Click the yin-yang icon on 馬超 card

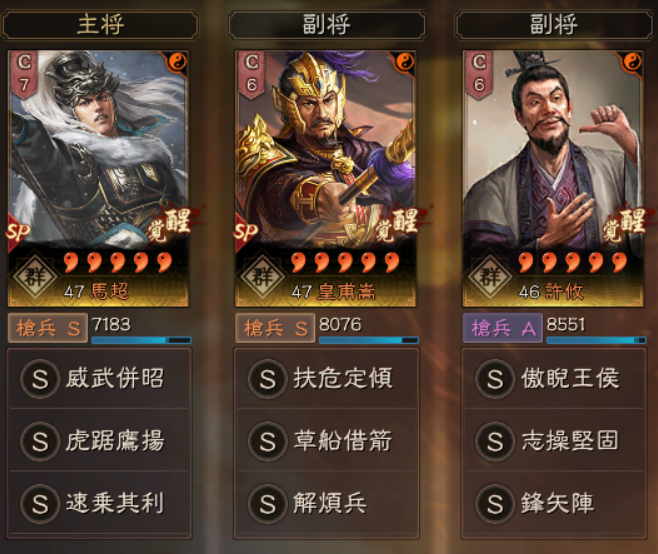tap(177, 62)
